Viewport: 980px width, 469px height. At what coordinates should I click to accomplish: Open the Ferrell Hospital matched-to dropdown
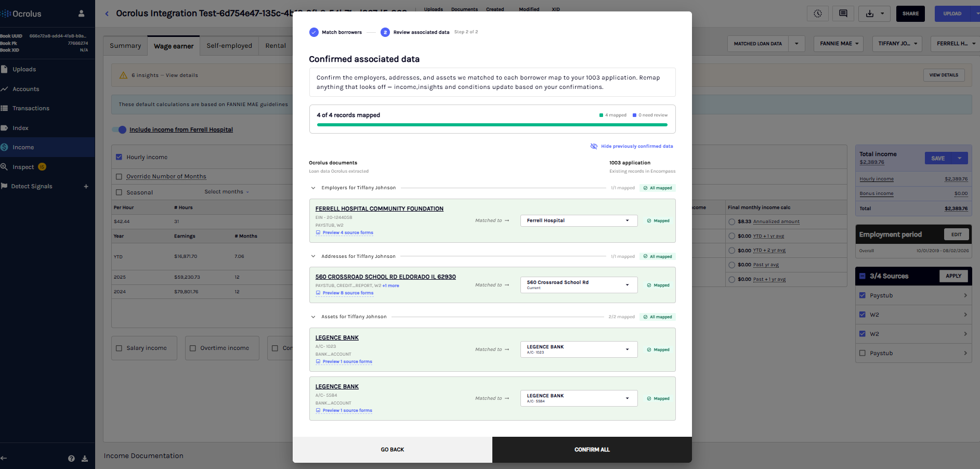click(579, 220)
